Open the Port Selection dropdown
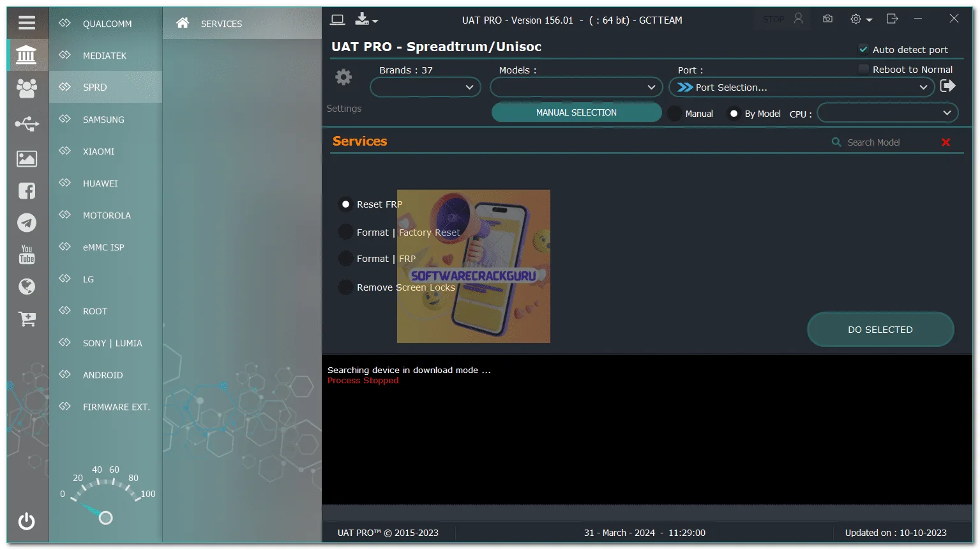Viewport: 980px width, 550px height. [x=802, y=87]
